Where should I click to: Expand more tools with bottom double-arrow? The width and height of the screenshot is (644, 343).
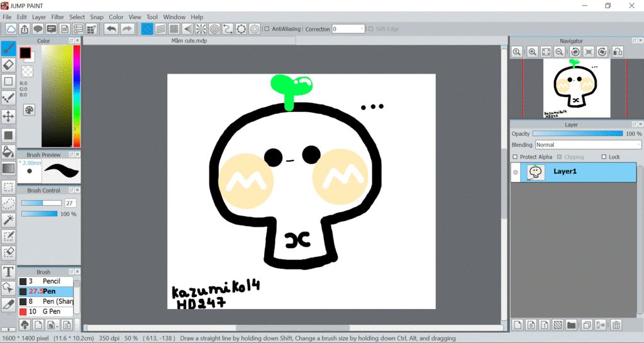click(8, 329)
